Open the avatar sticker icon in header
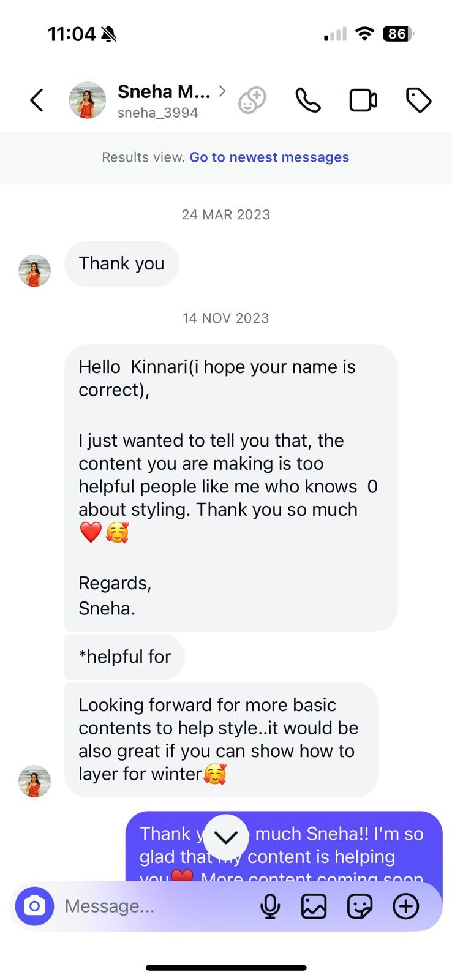Viewport: 452px width, 980px height. coord(252,100)
